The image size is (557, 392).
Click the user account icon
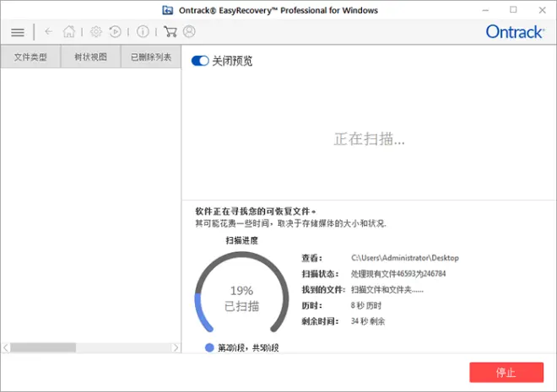(189, 31)
